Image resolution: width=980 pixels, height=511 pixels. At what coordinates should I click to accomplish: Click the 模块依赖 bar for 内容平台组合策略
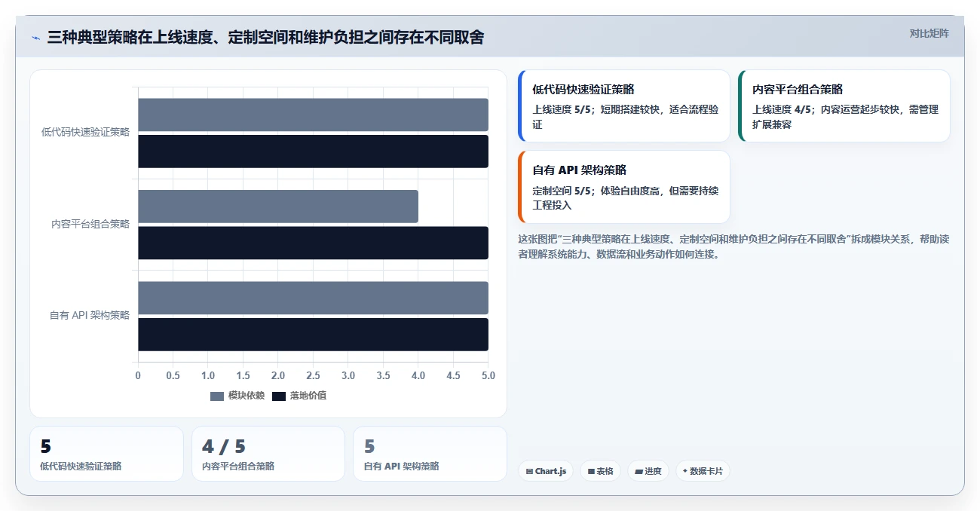pos(278,207)
